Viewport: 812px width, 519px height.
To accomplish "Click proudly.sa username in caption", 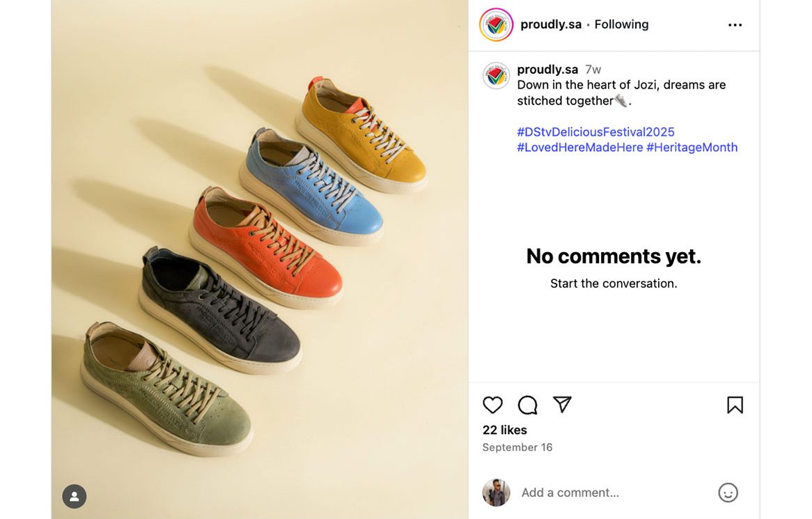I will click(547, 70).
